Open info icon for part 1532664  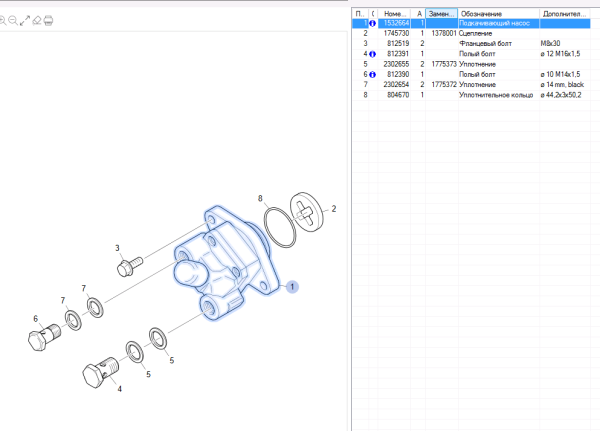pos(372,23)
